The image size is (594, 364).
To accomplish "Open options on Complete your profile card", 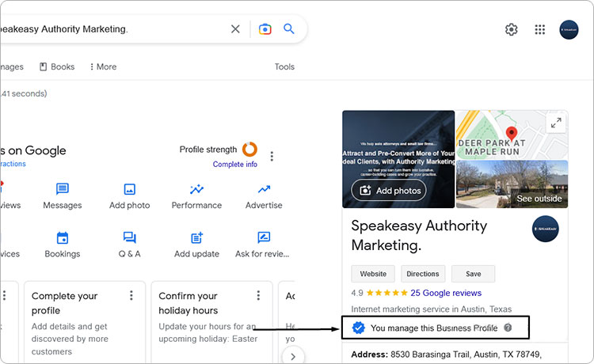I will pos(131,295).
